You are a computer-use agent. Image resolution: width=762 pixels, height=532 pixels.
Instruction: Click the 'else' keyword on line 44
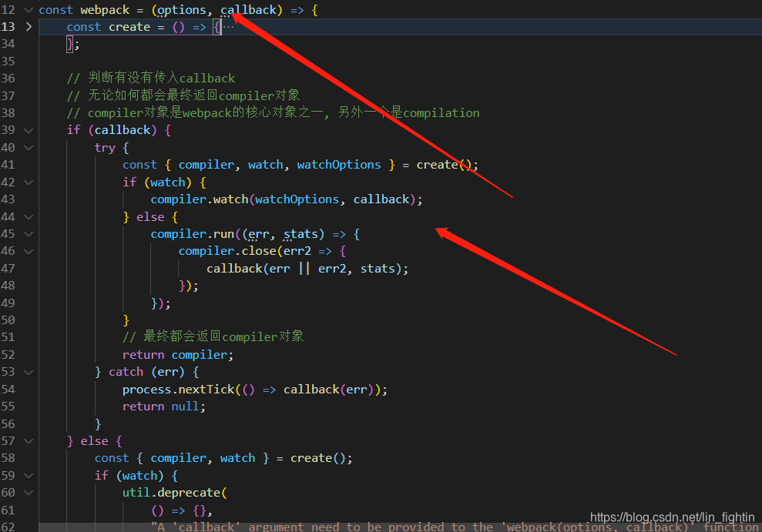click(x=150, y=216)
